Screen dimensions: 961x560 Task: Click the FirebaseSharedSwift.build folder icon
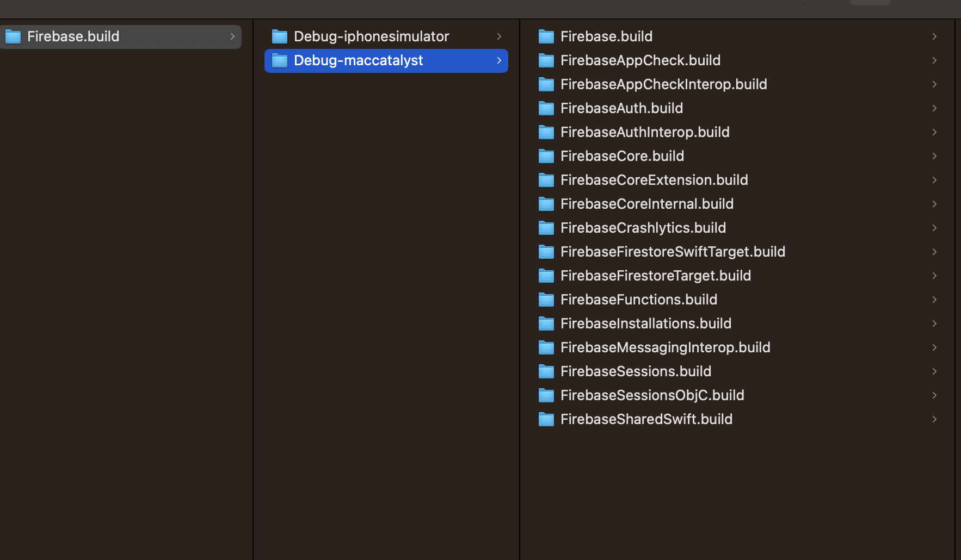pos(546,419)
